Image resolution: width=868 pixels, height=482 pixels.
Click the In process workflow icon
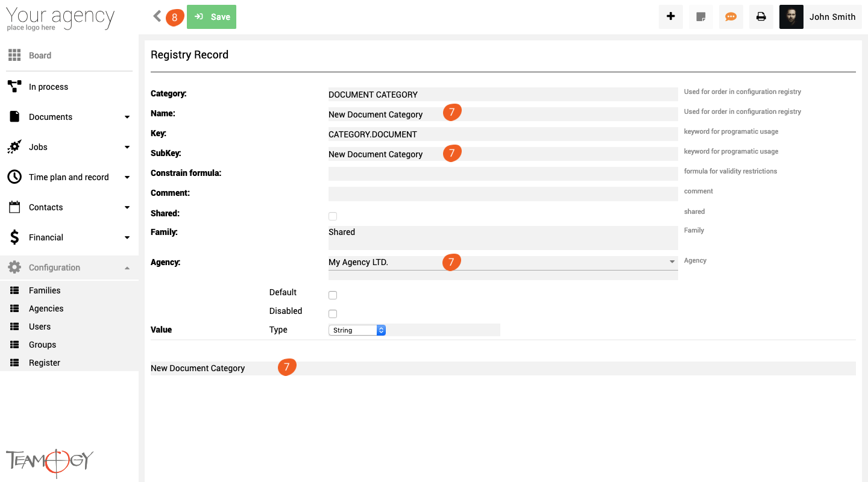[14, 87]
